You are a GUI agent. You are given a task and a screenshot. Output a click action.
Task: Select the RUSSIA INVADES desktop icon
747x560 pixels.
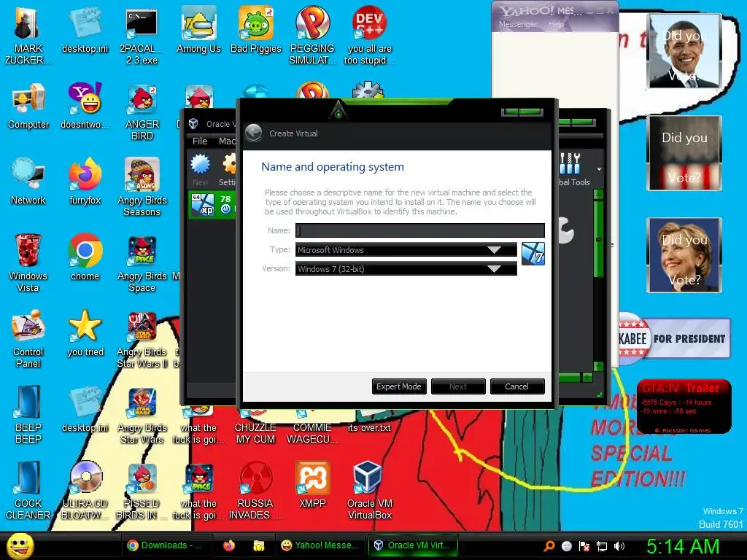coord(255,491)
